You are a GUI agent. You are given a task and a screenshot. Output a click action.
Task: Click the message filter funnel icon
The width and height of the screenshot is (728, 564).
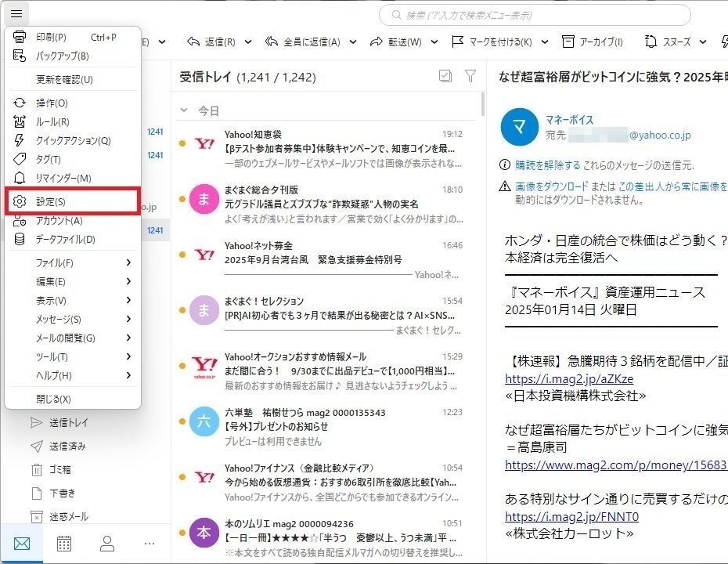point(470,76)
